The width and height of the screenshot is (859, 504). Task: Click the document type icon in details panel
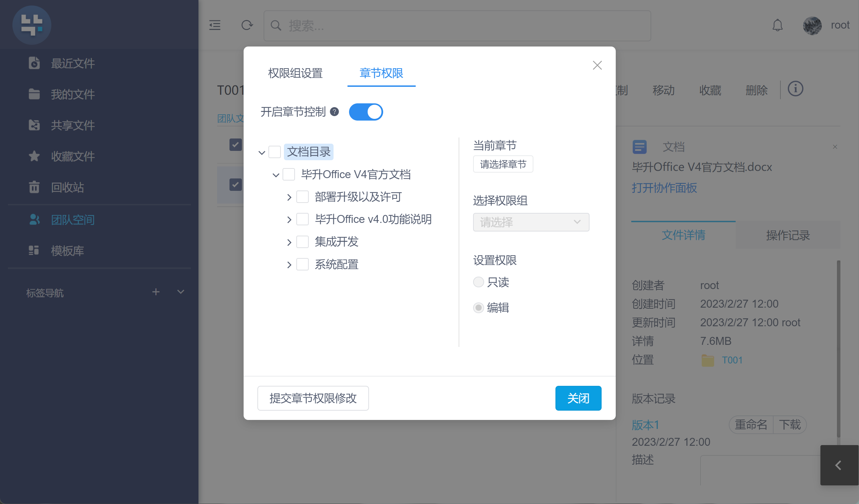[640, 147]
